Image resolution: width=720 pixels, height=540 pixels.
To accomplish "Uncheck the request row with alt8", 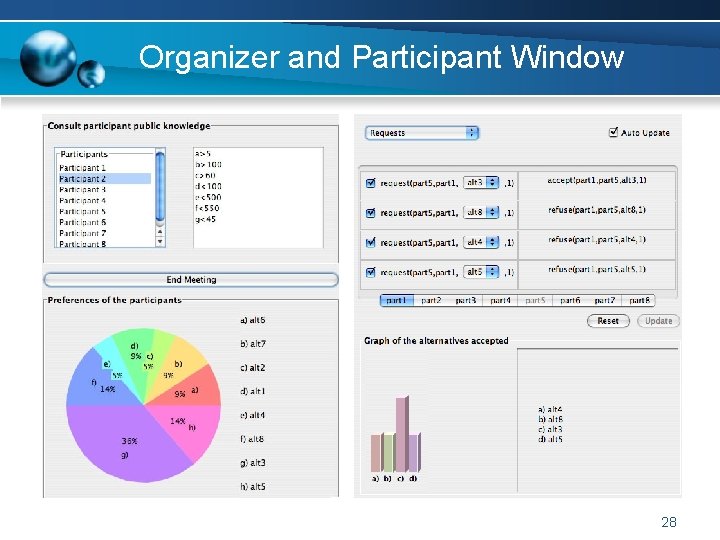I will pyautogui.click(x=371, y=213).
